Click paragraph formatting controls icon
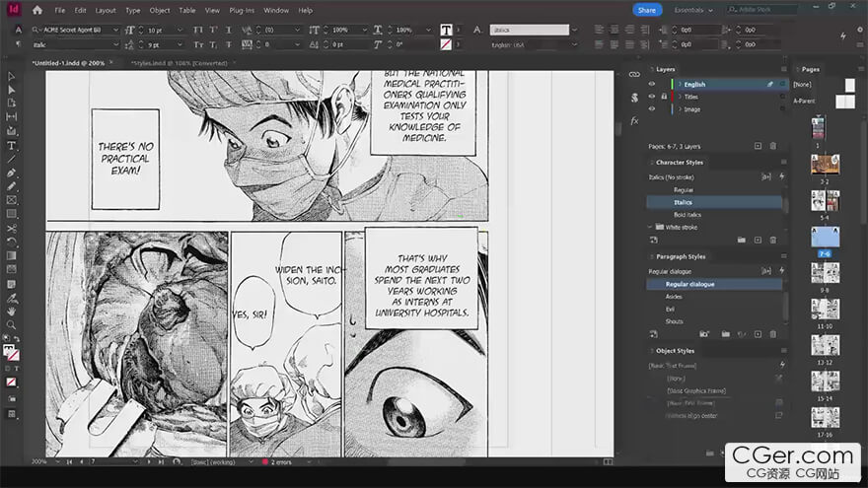 [x=19, y=44]
